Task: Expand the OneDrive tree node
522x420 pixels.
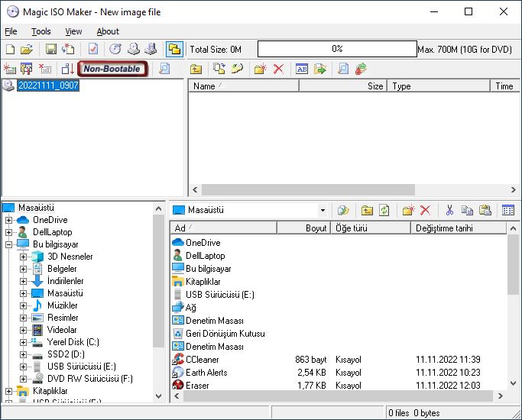Action: coord(9,220)
